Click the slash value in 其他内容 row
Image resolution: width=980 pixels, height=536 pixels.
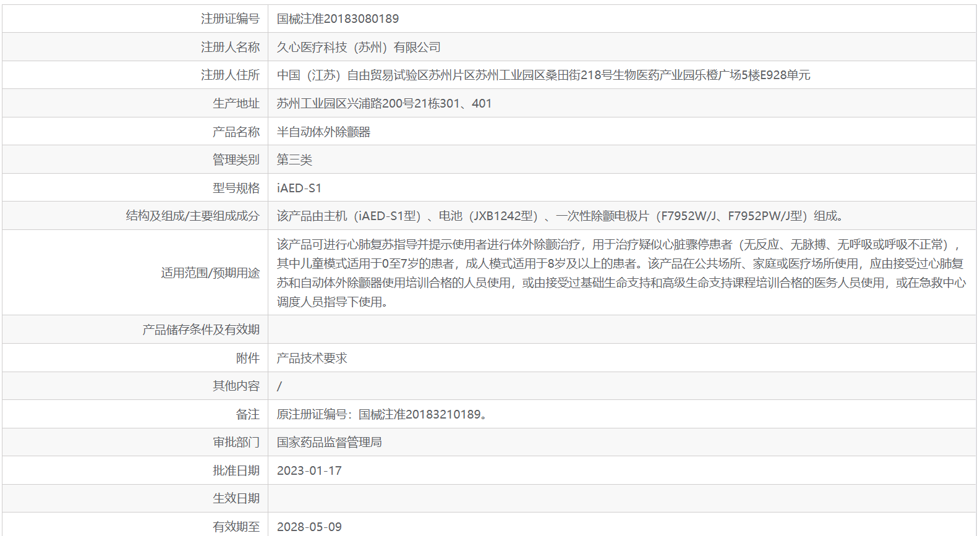point(279,386)
